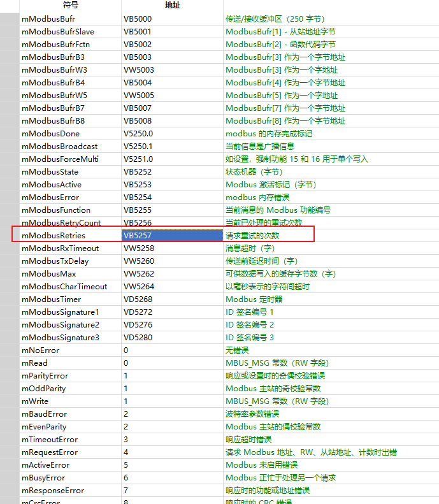Click comment 响应超时错误
The image size is (439, 504).
pyautogui.click(x=248, y=440)
